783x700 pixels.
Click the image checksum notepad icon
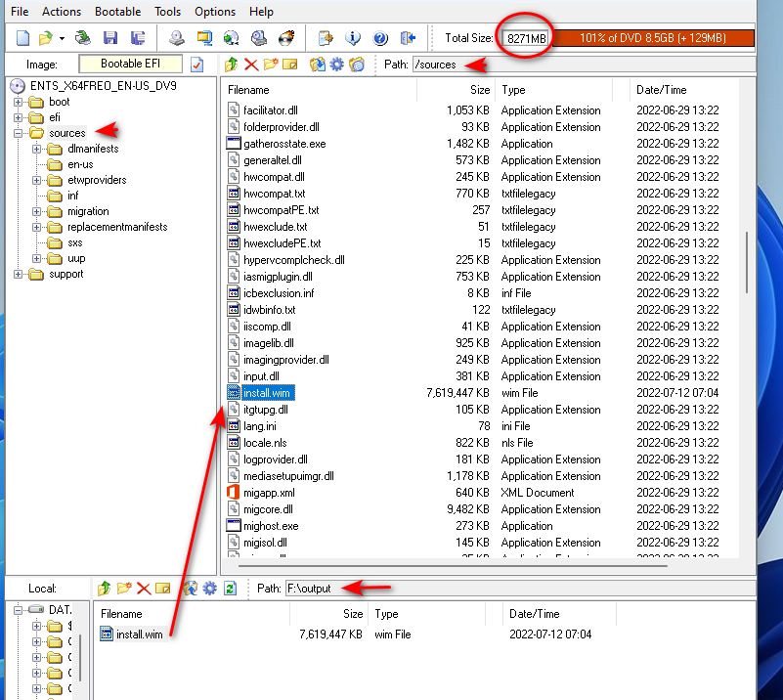point(326,38)
